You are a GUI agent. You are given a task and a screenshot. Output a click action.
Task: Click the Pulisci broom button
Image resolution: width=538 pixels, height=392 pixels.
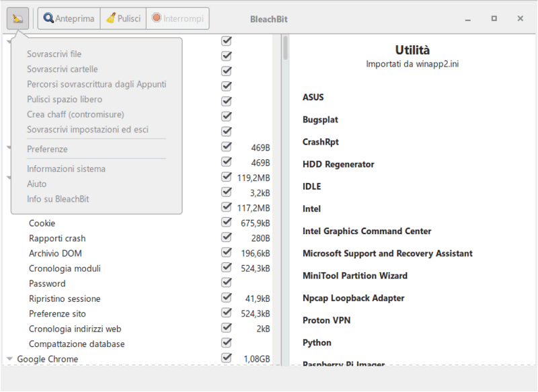point(124,18)
